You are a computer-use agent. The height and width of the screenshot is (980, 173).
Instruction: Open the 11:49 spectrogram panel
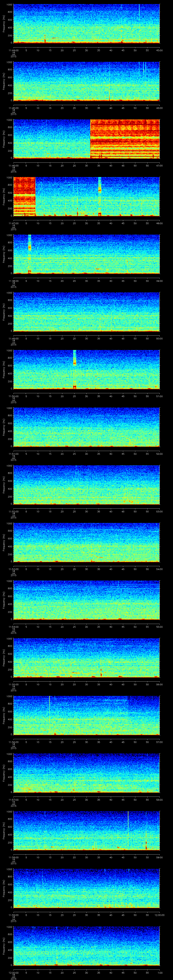pyautogui.click(x=86, y=312)
